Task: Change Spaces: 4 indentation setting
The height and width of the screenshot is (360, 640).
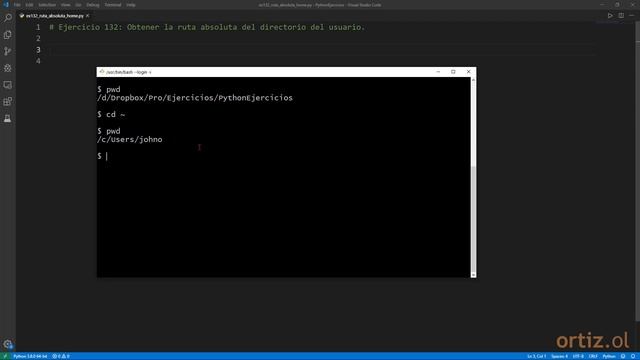Action: pos(559,356)
